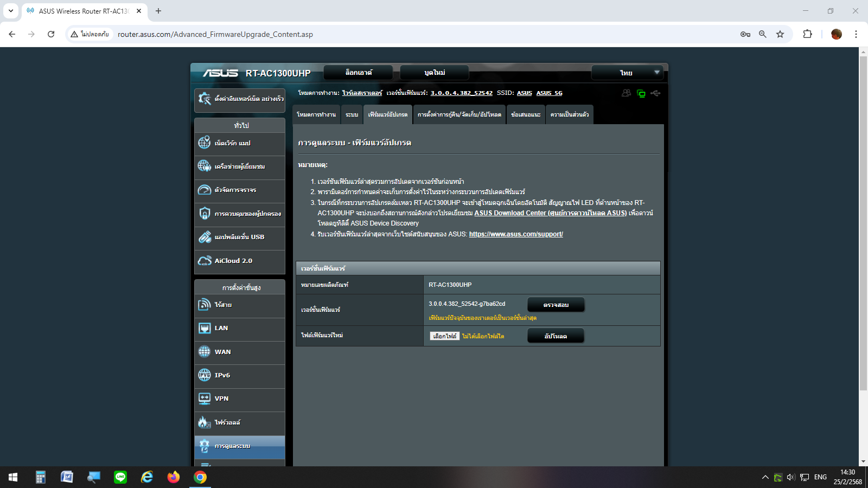Image resolution: width=868 pixels, height=488 pixels.
Task: Click the USB status icon in header
Action: [x=656, y=93]
